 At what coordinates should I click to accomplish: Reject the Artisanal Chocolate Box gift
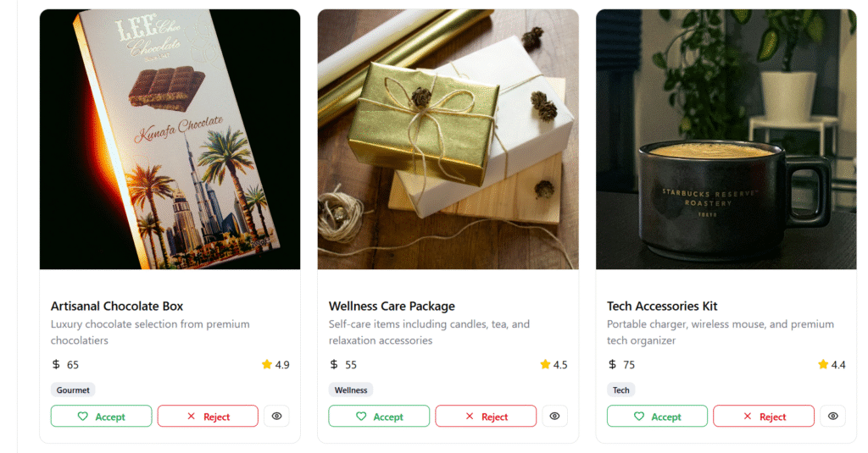pyautogui.click(x=208, y=416)
